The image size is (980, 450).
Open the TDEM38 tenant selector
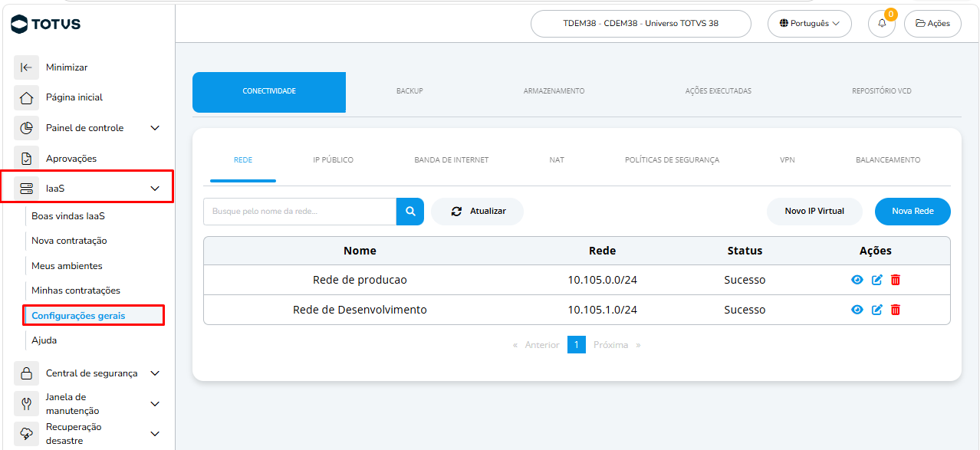coord(641,24)
